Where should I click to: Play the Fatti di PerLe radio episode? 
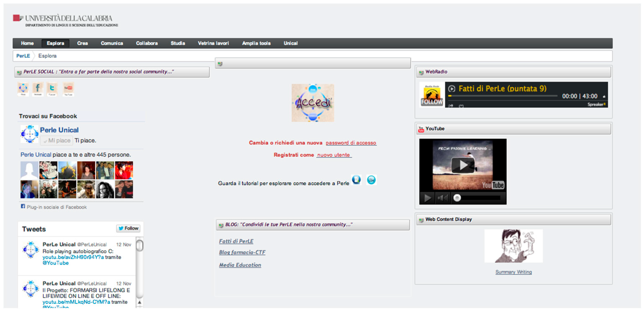pyautogui.click(x=452, y=89)
